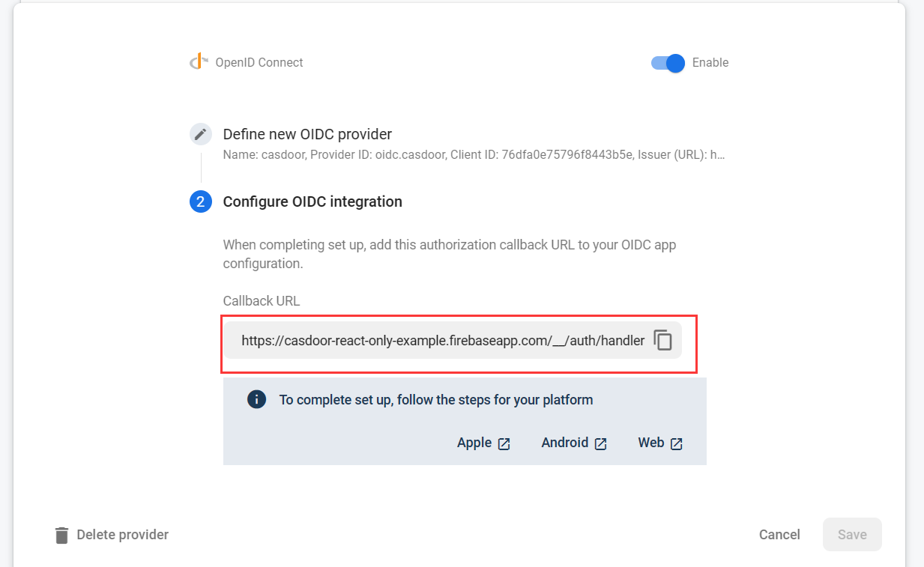Click the Save button

[x=852, y=534]
